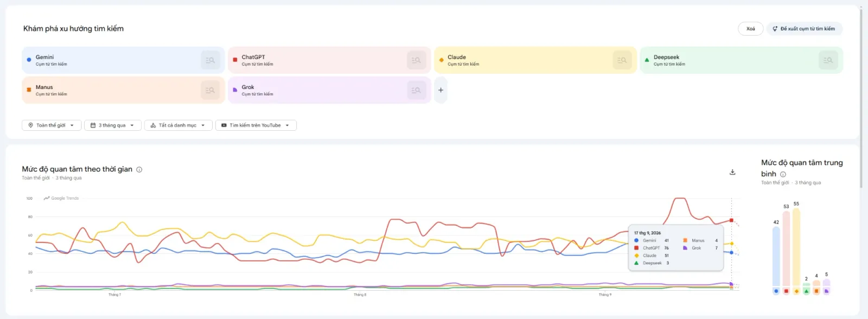Viewport: 868px width, 319px height.
Task: Click the Khám phá xu hướng tìm kiếm heading
Action: [73, 29]
